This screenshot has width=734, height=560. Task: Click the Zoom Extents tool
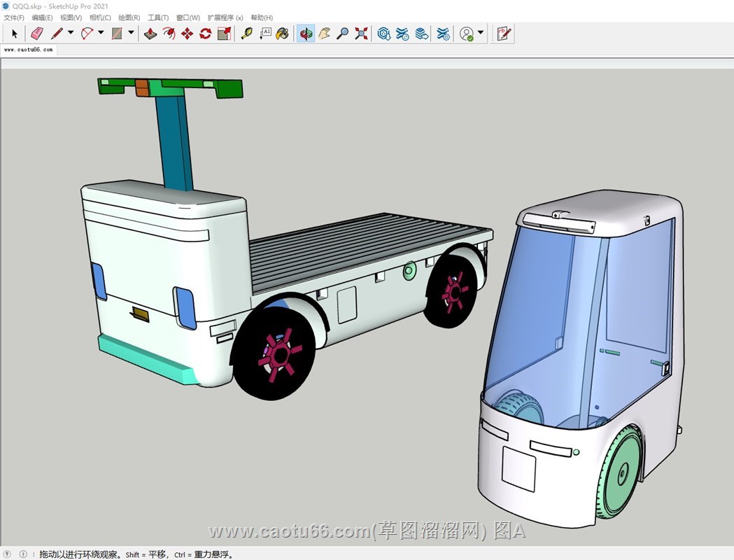[x=361, y=33]
